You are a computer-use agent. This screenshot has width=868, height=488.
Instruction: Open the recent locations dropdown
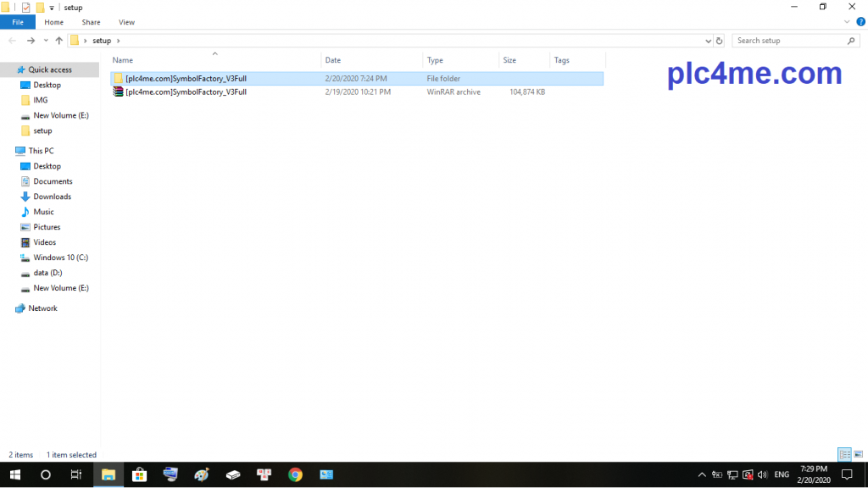click(46, 41)
